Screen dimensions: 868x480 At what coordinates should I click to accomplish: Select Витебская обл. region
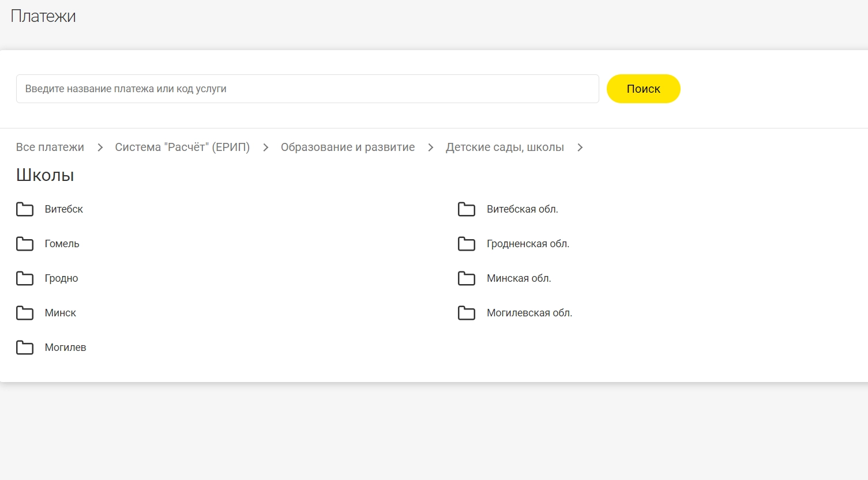pos(523,209)
